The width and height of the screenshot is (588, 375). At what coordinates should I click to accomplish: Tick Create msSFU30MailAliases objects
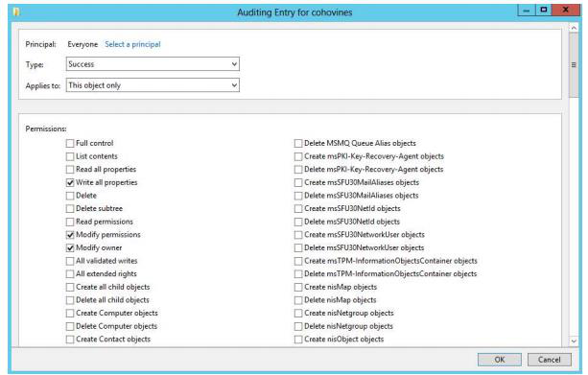pyautogui.click(x=298, y=182)
